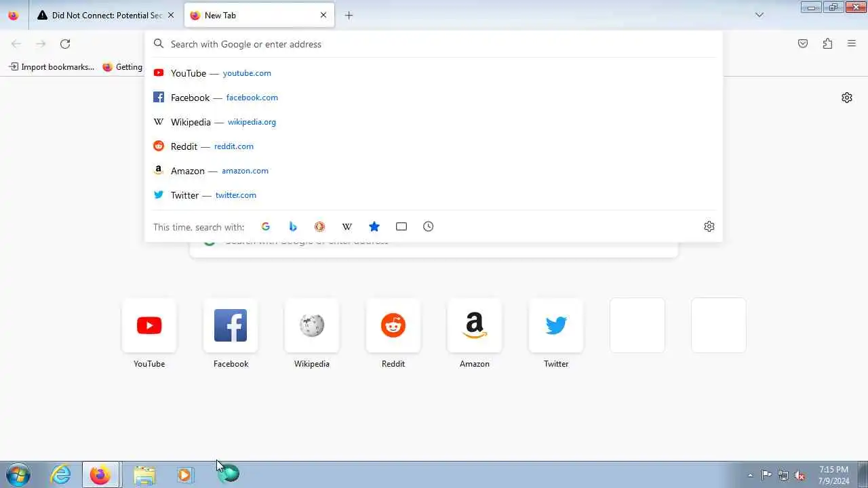Open Windows Media Player from taskbar
This screenshot has height=488, width=868.
pyautogui.click(x=185, y=474)
